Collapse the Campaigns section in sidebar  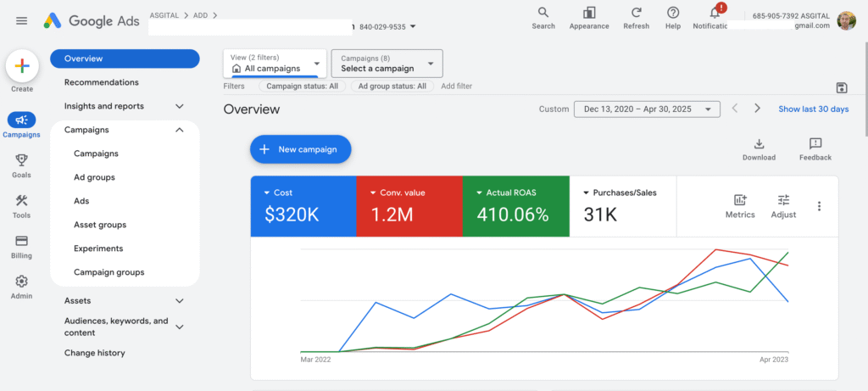point(179,131)
